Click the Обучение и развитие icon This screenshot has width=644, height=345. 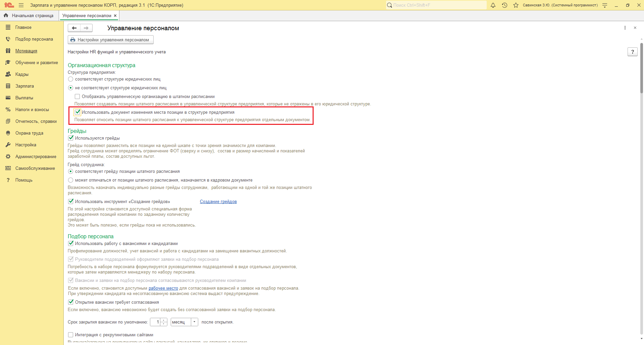pos(8,62)
